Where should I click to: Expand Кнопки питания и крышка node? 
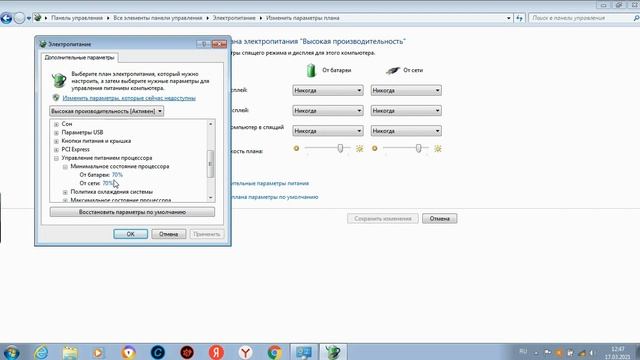(x=56, y=141)
